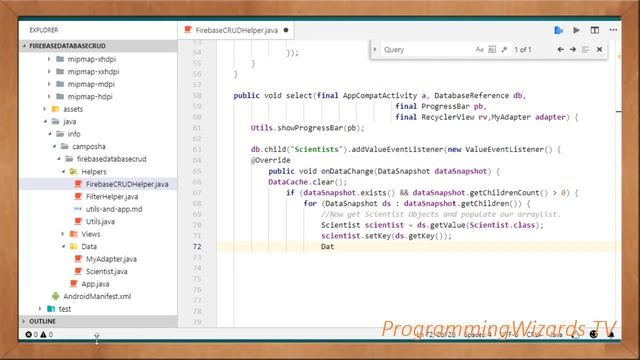Viewport: 640px width, 360px height.
Task: Split the editor with the split icon
Action: click(595, 30)
